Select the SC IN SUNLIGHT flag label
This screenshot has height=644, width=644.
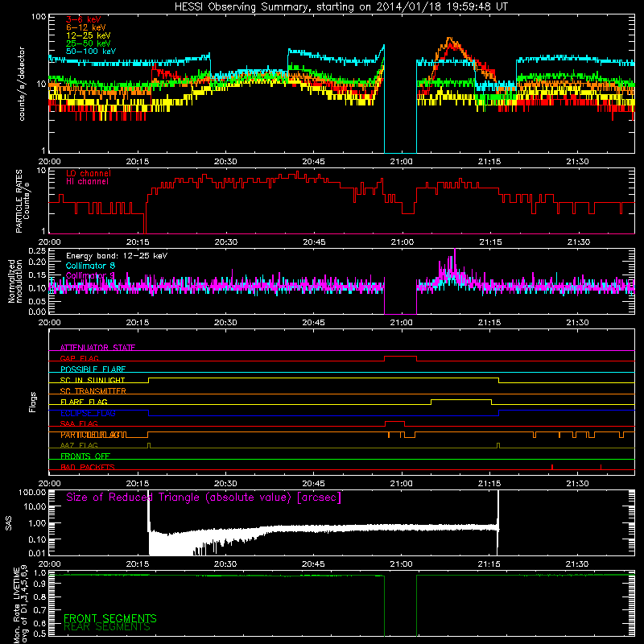tap(93, 380)
